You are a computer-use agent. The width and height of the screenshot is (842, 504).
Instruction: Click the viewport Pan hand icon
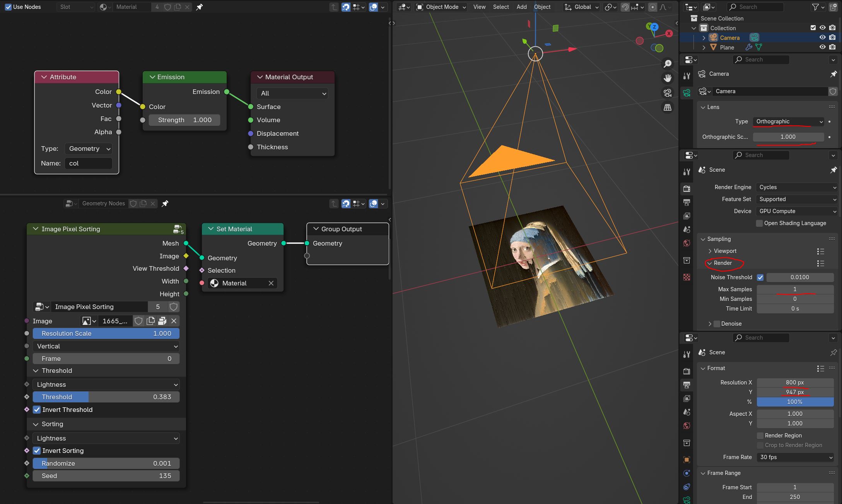coord(668,78)
